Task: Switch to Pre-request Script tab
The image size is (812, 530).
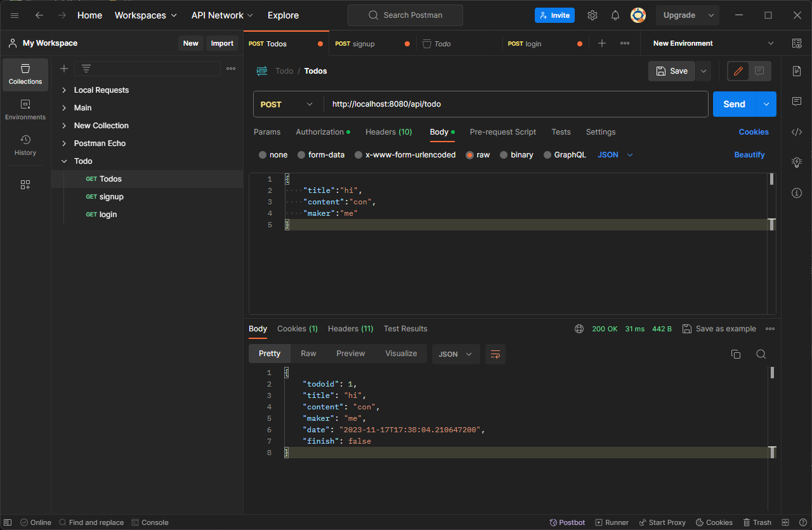Action: coord(503,132)
